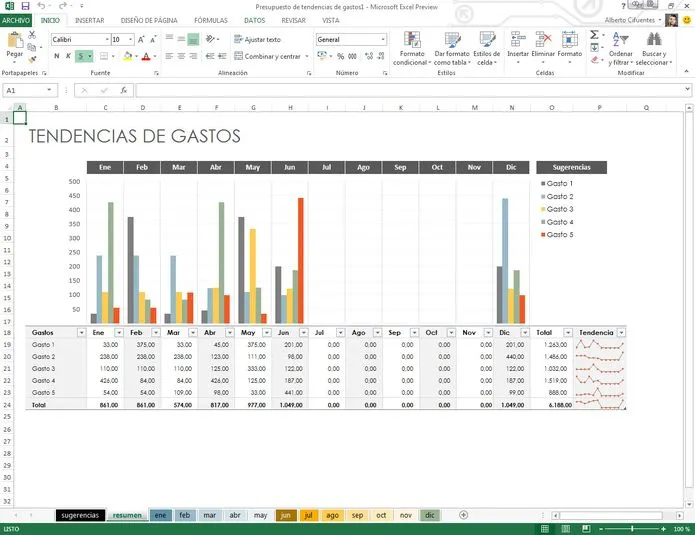Open Buscar y seleccionar binoculars
This screenshot has width=695, height=535.
click(x=654, y=40)
